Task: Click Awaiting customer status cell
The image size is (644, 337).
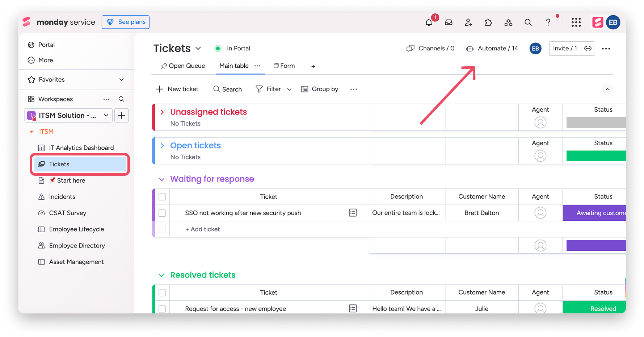Action: pyautogui.click(x=594, y=213)
